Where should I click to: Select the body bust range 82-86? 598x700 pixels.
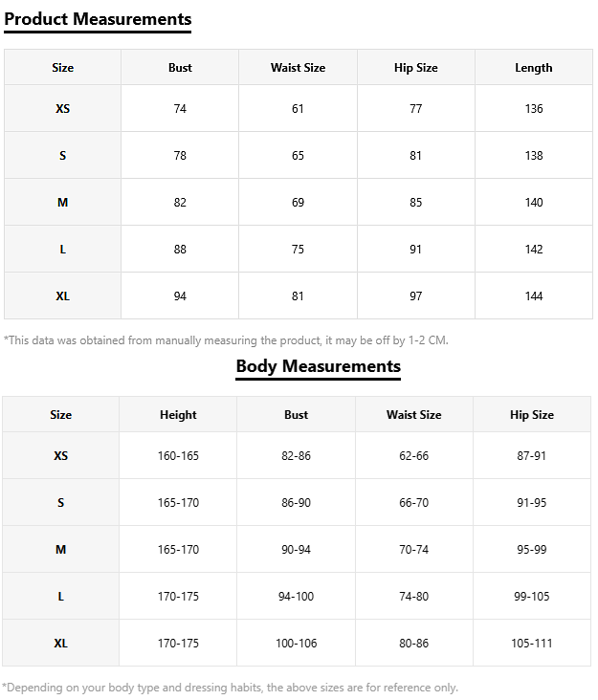coord(296,456)
